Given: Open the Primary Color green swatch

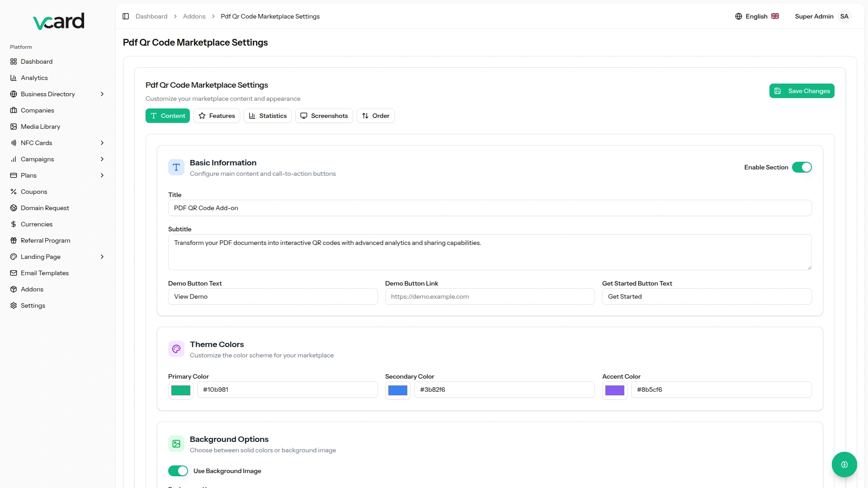Looking at the screenshot, I should [181, 390].
